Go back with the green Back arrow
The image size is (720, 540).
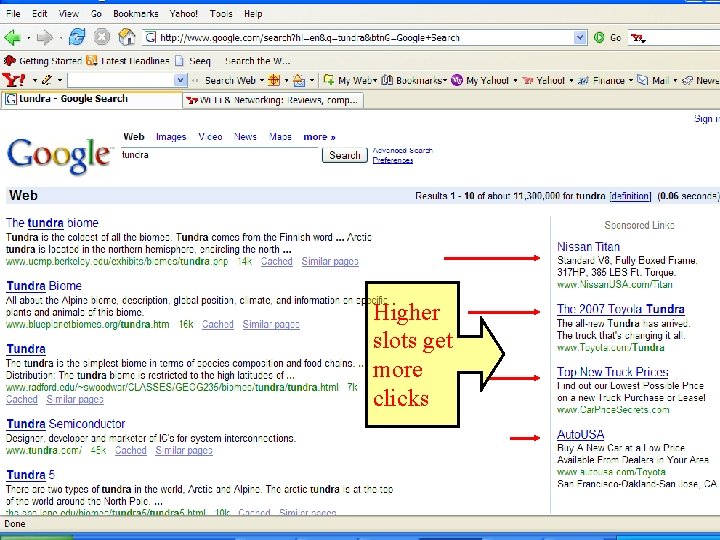(x=12, y=38)
